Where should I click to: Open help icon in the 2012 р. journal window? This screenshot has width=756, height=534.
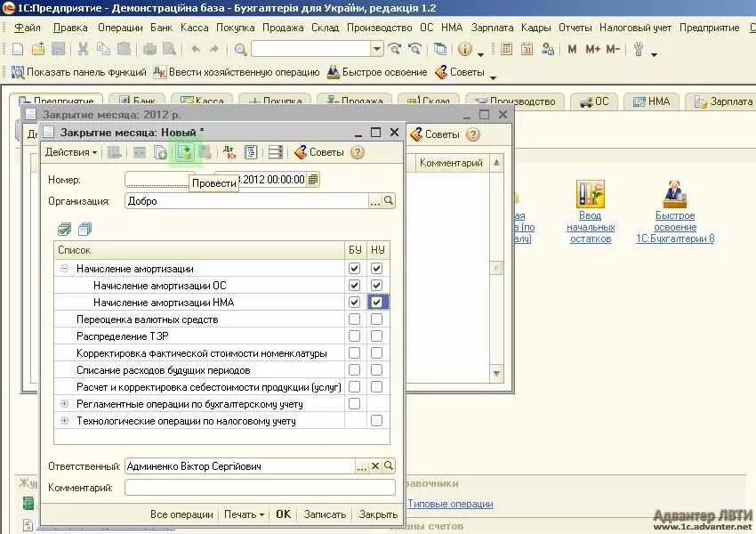pos(473,134)
